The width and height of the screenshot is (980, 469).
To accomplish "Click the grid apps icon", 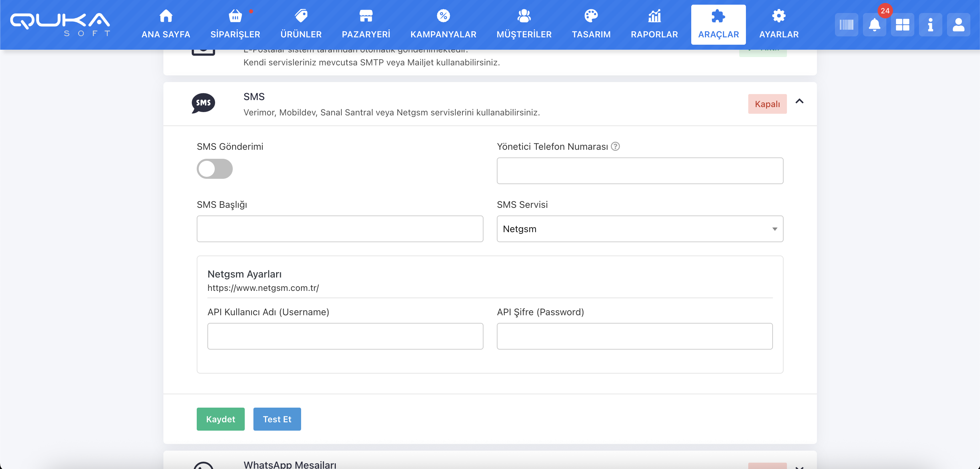I will [x=902, y=25].
